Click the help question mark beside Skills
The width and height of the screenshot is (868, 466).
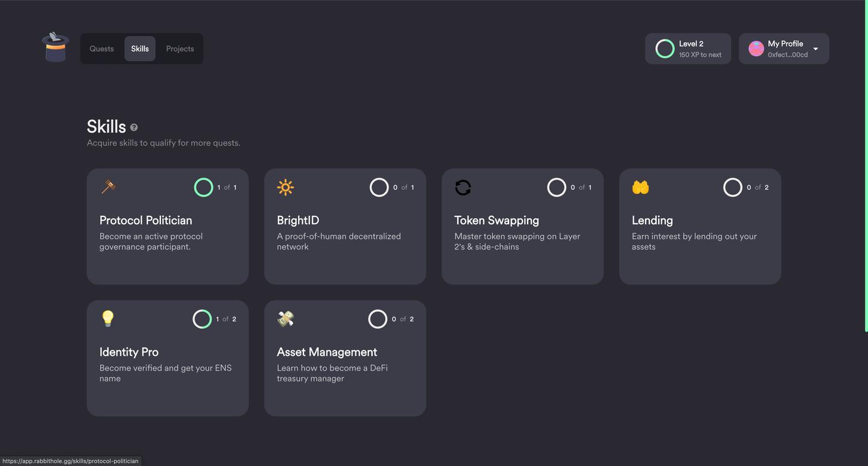(134, 128)
